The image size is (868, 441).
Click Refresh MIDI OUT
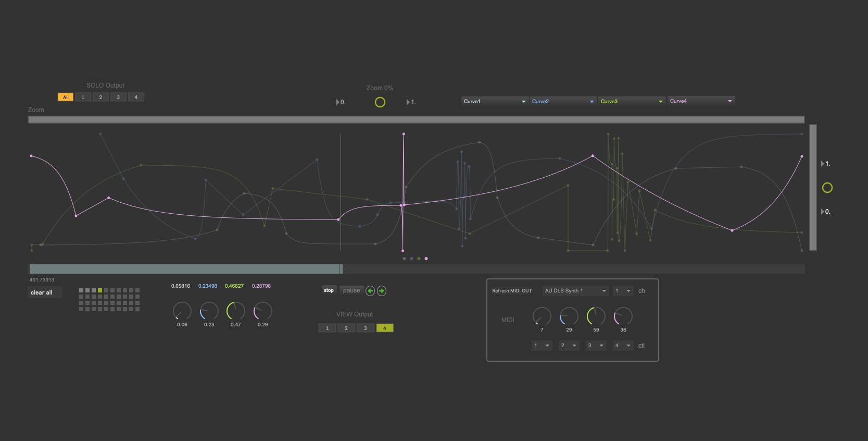(x=512, y=291)
